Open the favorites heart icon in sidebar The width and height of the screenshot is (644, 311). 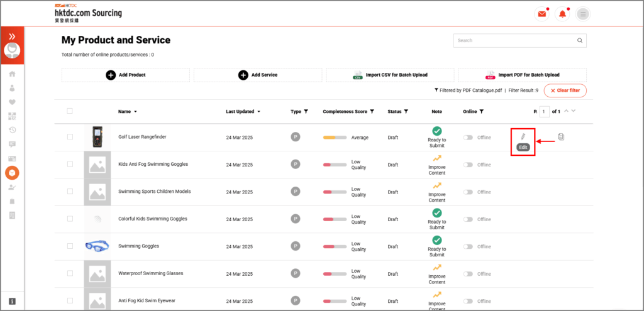tap(12, 102)
